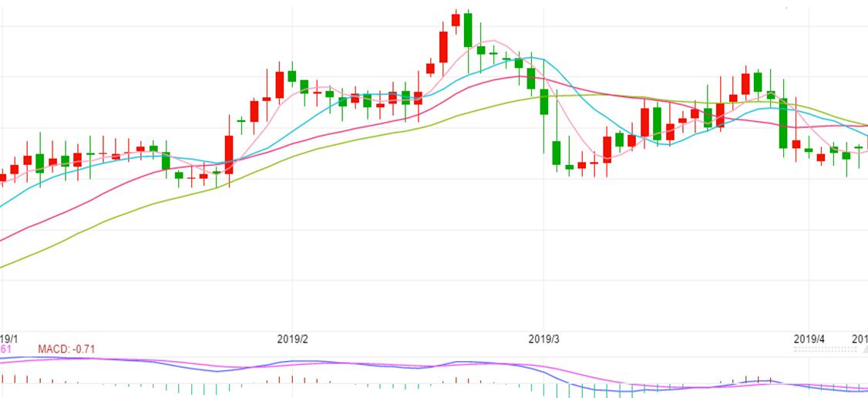Viewport: 868px width, 398px height.
Task: Click the MACD: -0.71 indicator label
Action: (66, 350)
